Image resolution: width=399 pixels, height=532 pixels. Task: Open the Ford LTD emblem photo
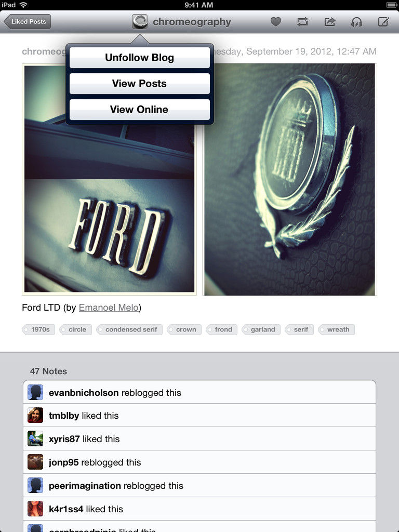click(289, 179)
